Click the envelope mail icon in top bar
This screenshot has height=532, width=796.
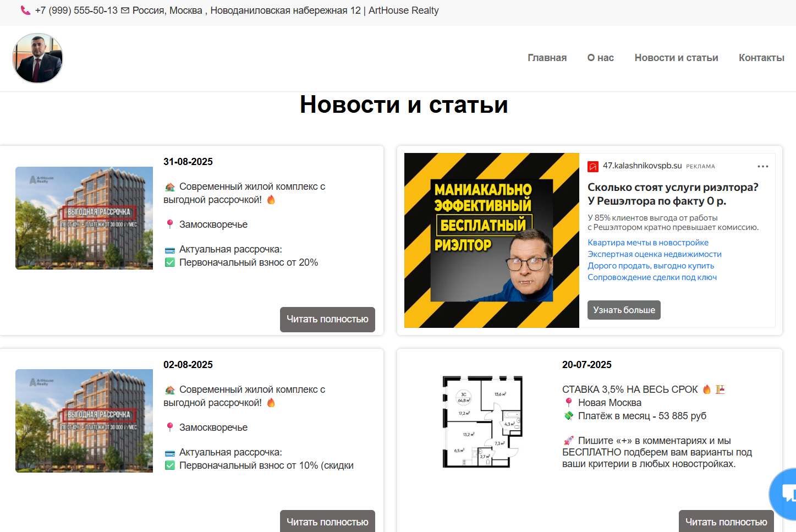point(125,10)
